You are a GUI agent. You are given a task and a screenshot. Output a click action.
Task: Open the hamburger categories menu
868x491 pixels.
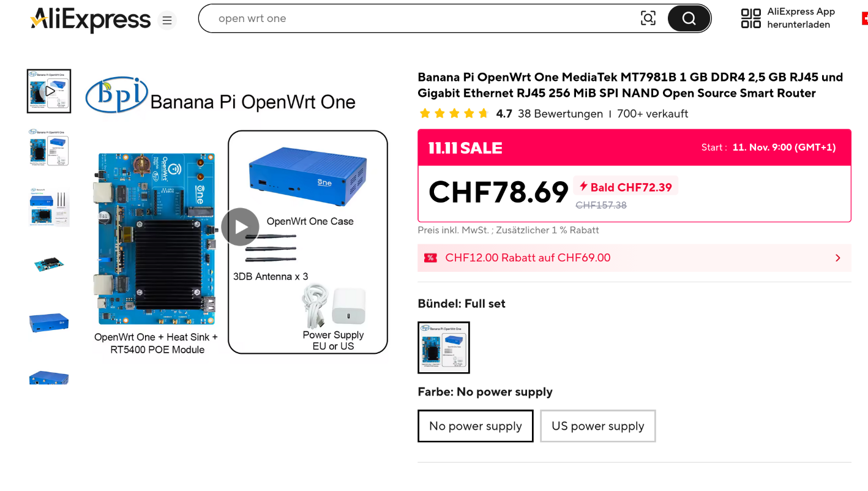click(x=167, y=21)
